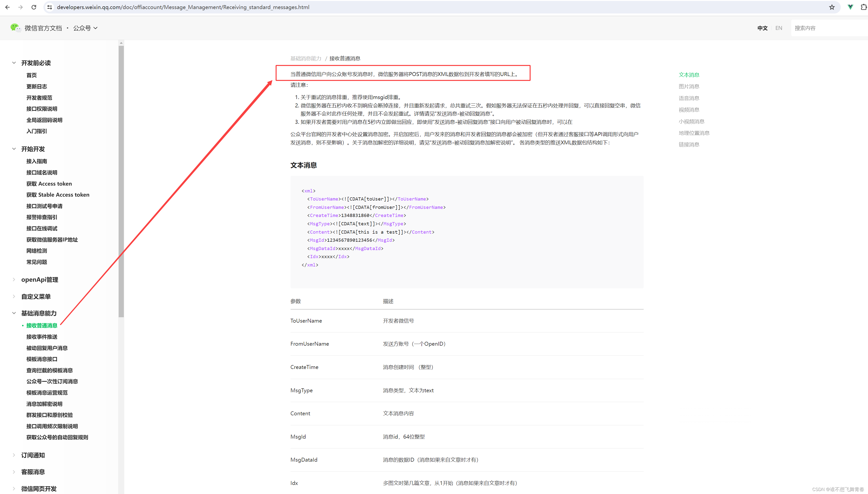Viewport: 868px width, 494px height.
Task: Collapse the 开发前必读 section
Action: point(14,63)
